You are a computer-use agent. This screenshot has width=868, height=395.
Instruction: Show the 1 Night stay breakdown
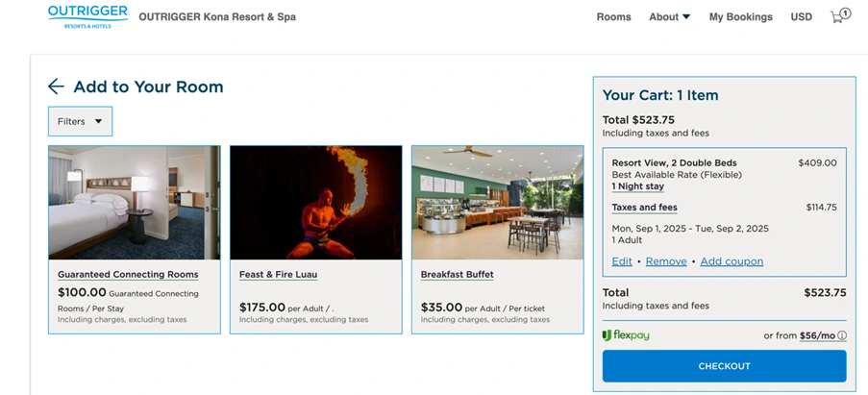[x=637, y=186]
